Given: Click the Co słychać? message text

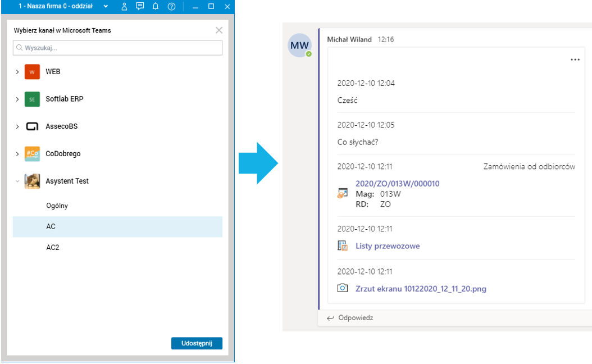Looking at the screenshot, I should [358, 142].
